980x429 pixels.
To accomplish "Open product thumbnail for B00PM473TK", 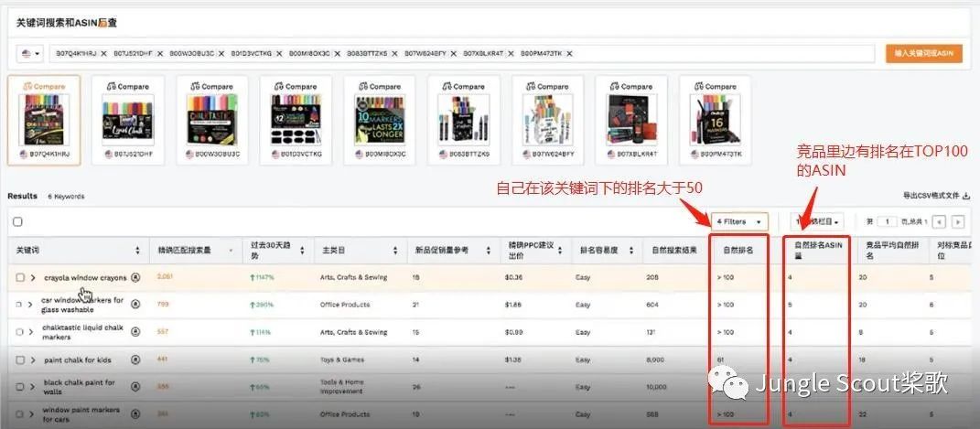I will click(715, 120).
